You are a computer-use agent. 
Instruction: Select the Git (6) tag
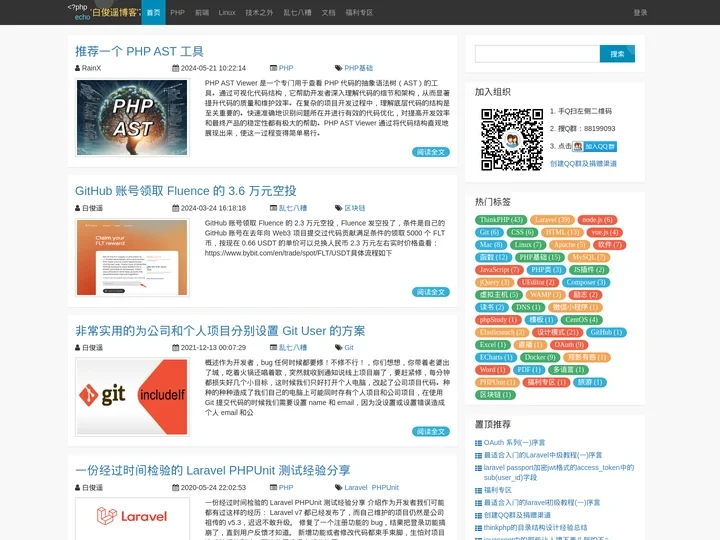click(x=489, y=232)
